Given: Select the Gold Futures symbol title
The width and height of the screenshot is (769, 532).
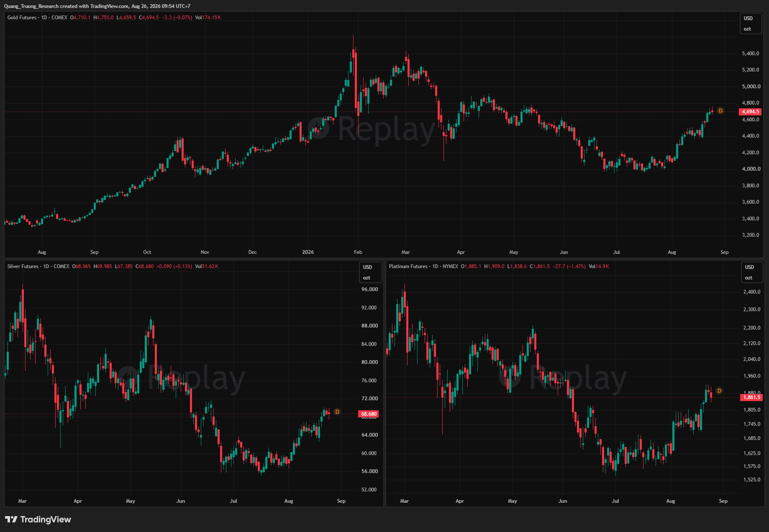Looking at the screenshot, I should pos(22,18).
